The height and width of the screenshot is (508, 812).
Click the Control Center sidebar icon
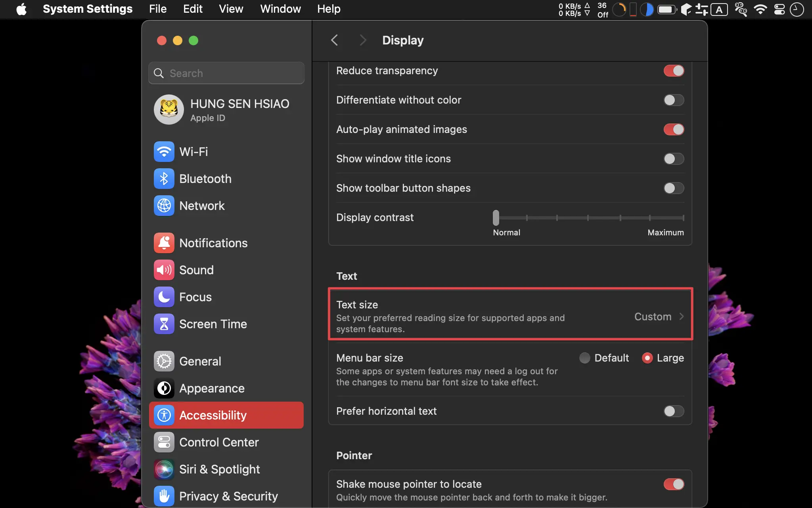pos(164,442)
